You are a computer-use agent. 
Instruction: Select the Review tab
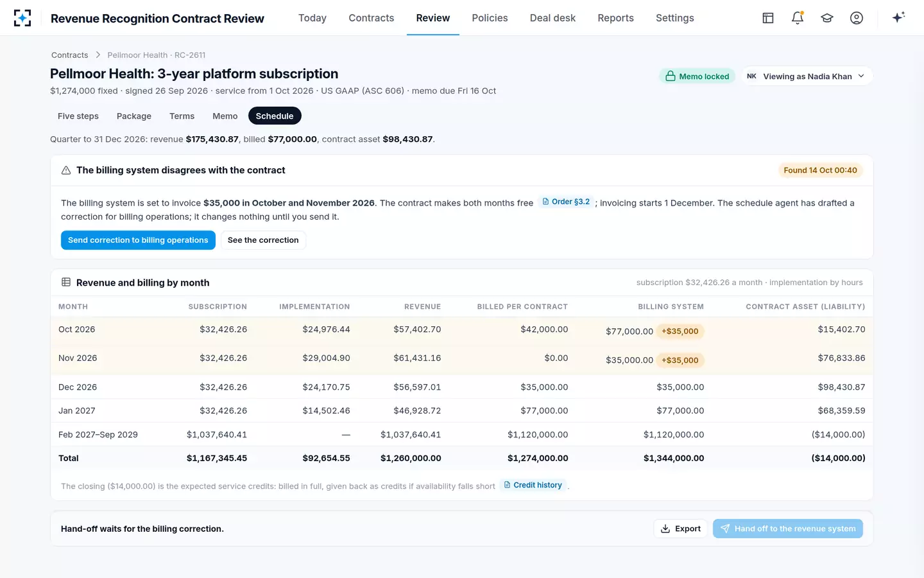433,18
